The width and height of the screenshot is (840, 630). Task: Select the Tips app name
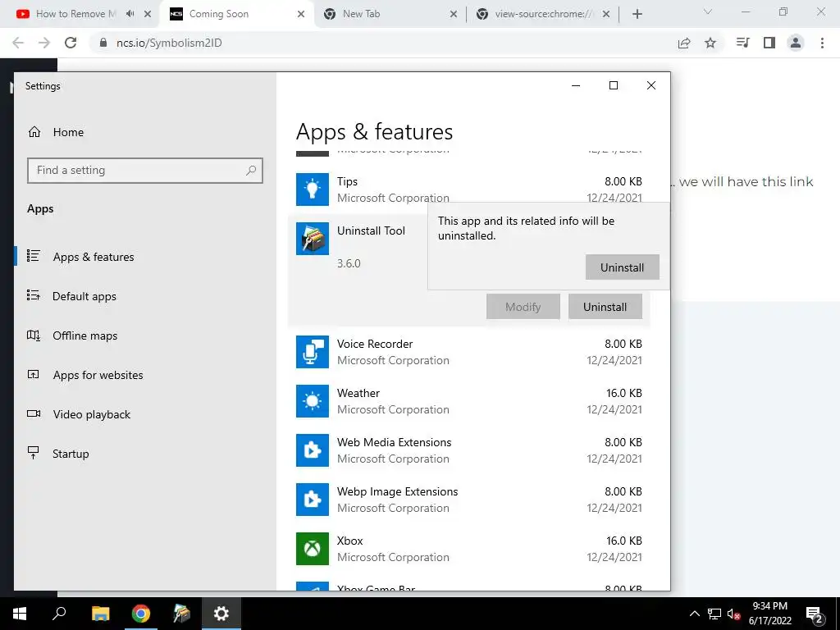pos(347,181)
